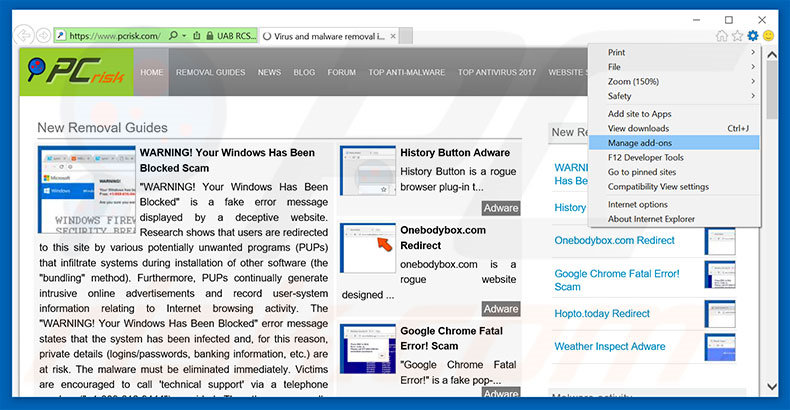Open Onebodybox.com Redirect article title
790x410 pixels.
tap(443, 238)
